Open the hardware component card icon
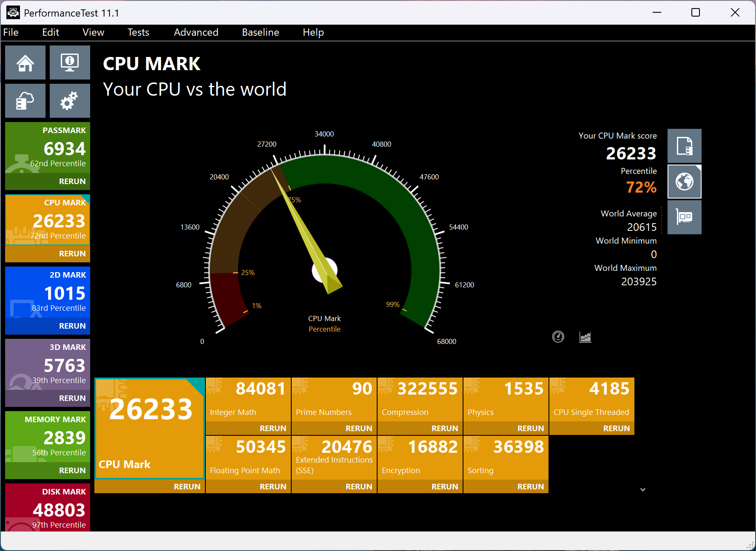 click(684, 217)
